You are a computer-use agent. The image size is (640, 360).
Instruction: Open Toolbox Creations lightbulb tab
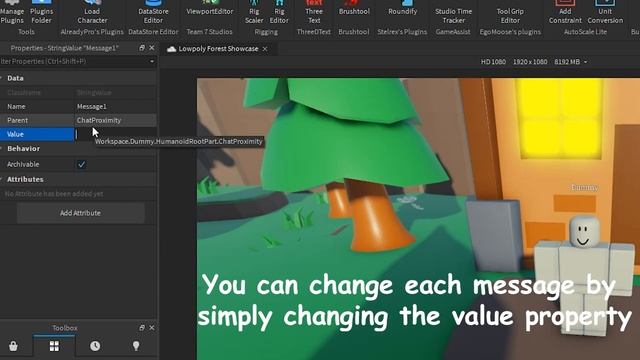[136, 346]
